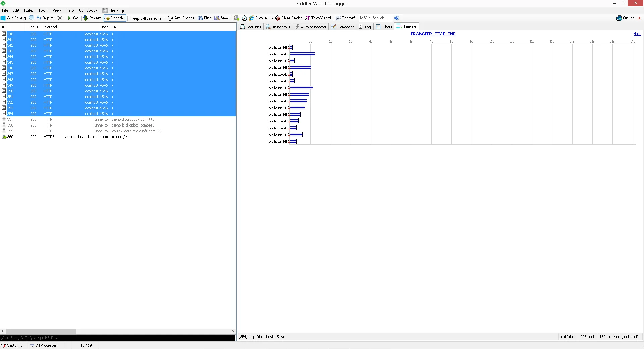Open the File menu
The width and height of the screenshot is (644, 349).
click(x=5, y=10)
